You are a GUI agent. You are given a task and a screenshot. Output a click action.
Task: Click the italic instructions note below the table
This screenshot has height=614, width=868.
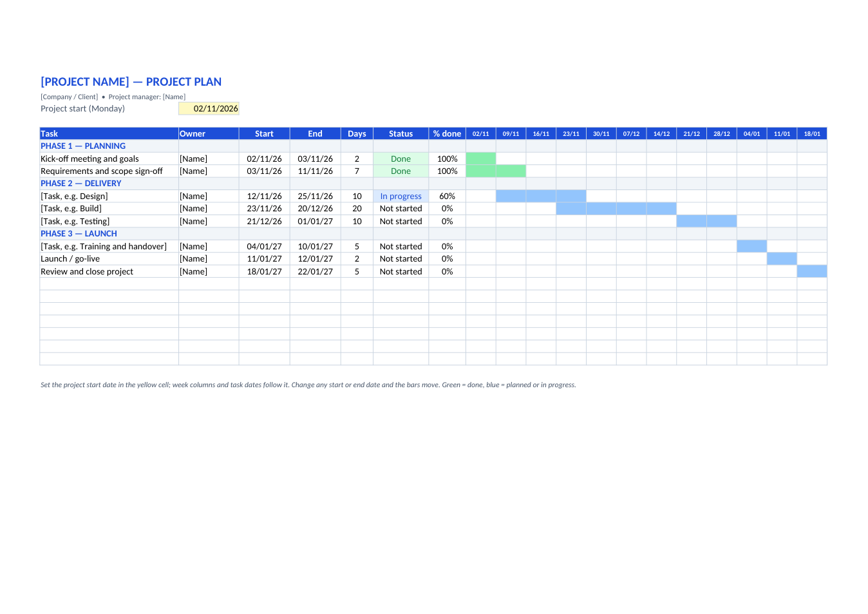(308, 385)
